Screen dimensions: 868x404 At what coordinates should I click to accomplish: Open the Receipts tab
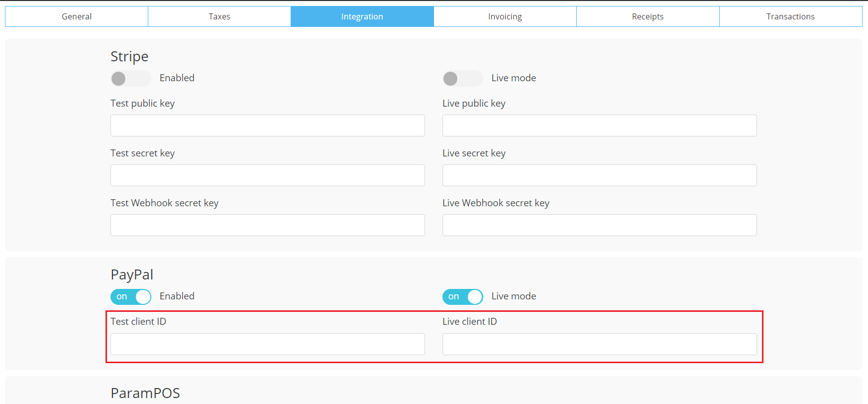648,16
